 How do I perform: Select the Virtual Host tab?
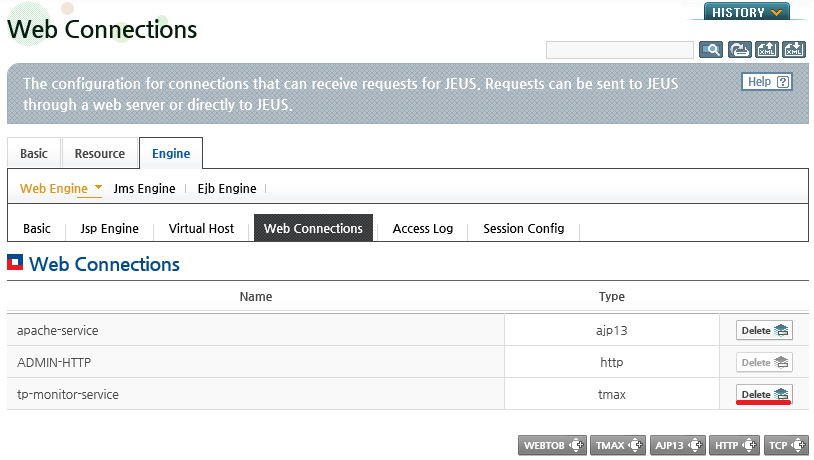tap(201, 228)
